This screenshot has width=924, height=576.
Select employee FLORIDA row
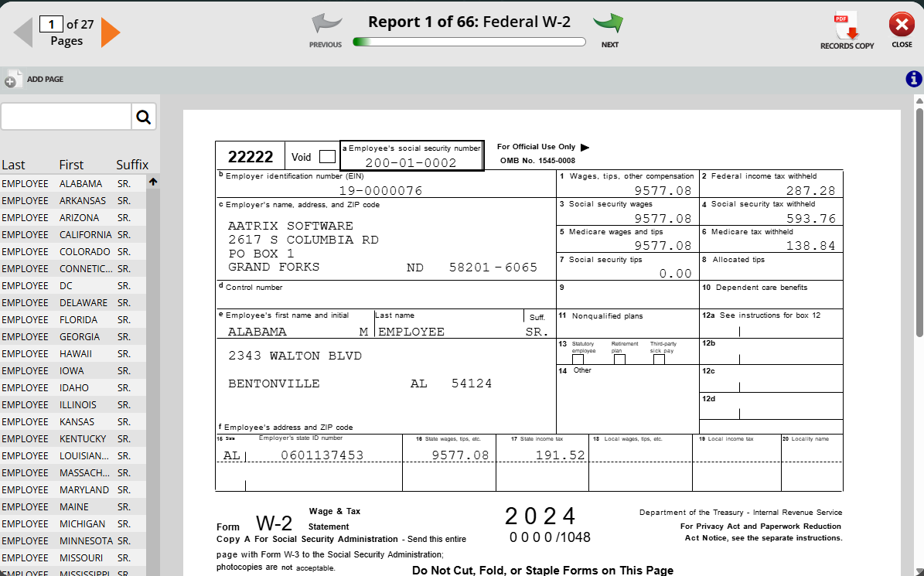(73, 320)
